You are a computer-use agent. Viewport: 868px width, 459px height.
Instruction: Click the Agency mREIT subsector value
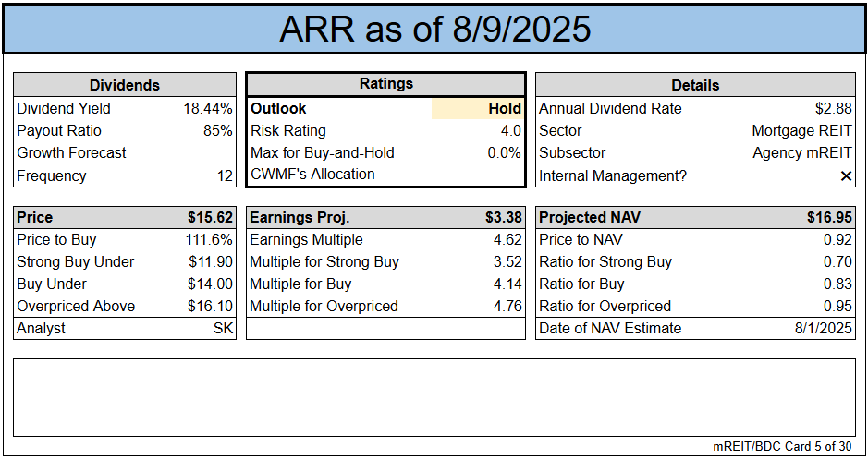click(802, 152)
